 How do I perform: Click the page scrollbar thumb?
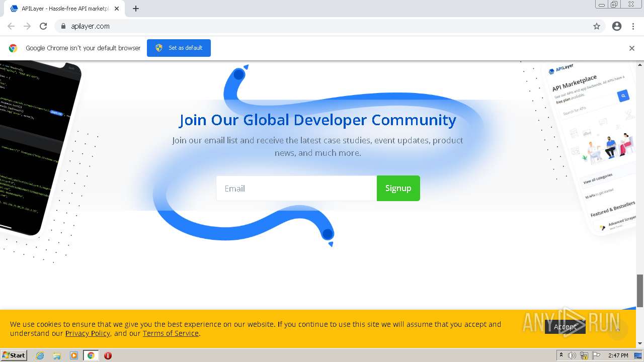pyautogui.click(x=640, y=290)
